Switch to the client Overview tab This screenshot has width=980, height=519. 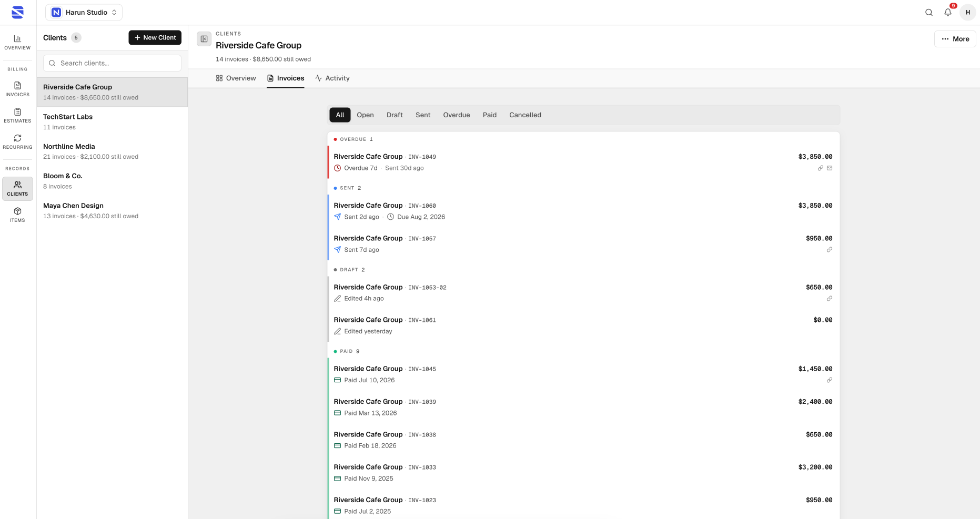[236, 78]
